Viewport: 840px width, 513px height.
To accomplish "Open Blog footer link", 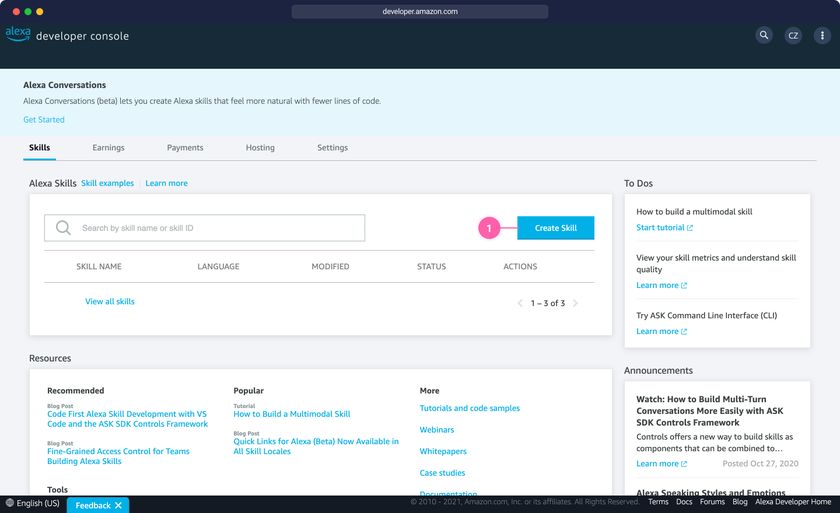I will 740,502.
